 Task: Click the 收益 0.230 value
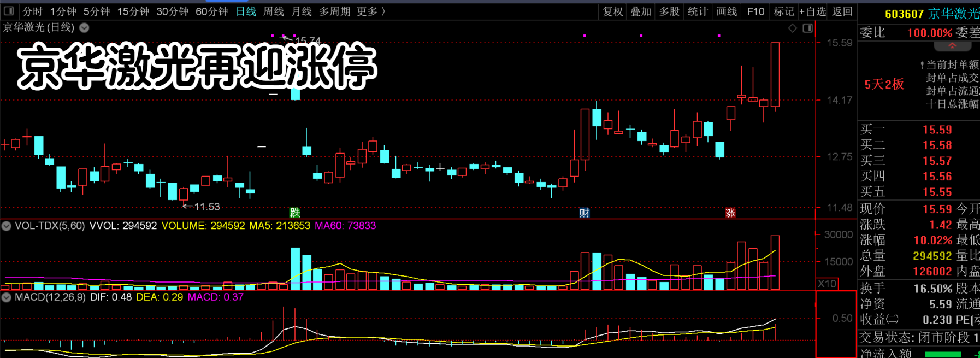coord(937,320)
